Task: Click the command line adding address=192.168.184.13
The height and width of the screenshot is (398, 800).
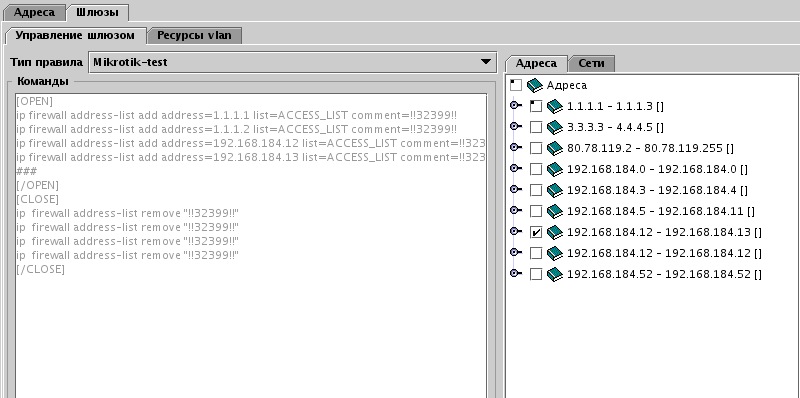Action: coord(251,157)
